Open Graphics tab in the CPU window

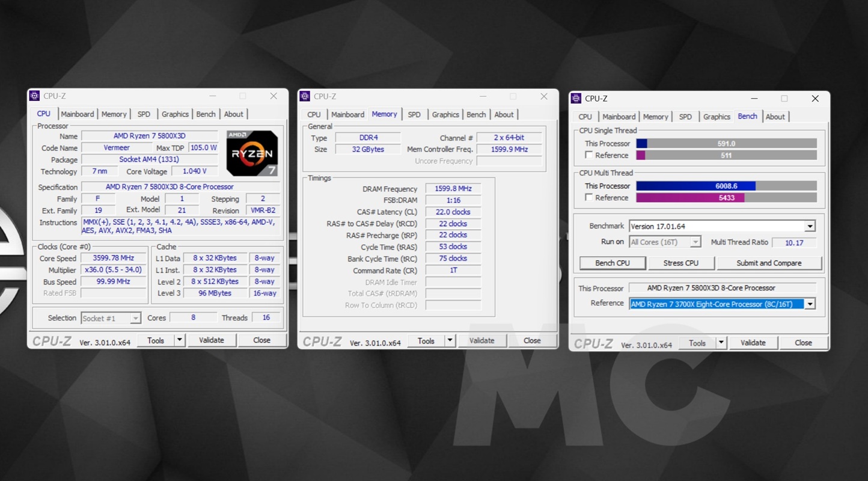pos(175,114)
